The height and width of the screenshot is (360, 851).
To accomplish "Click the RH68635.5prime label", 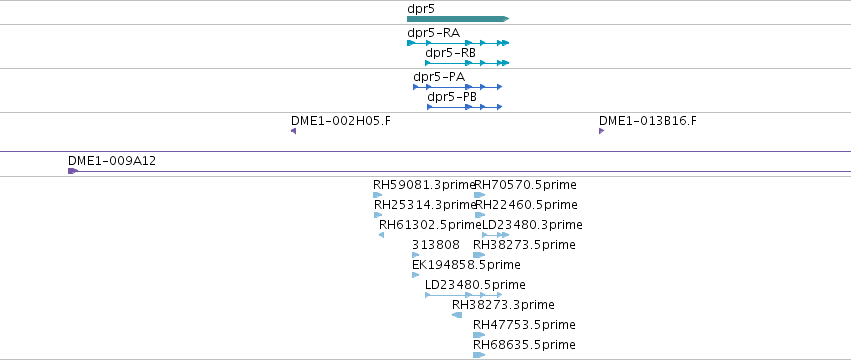I will pyautogui.click(x=524, y=345).
